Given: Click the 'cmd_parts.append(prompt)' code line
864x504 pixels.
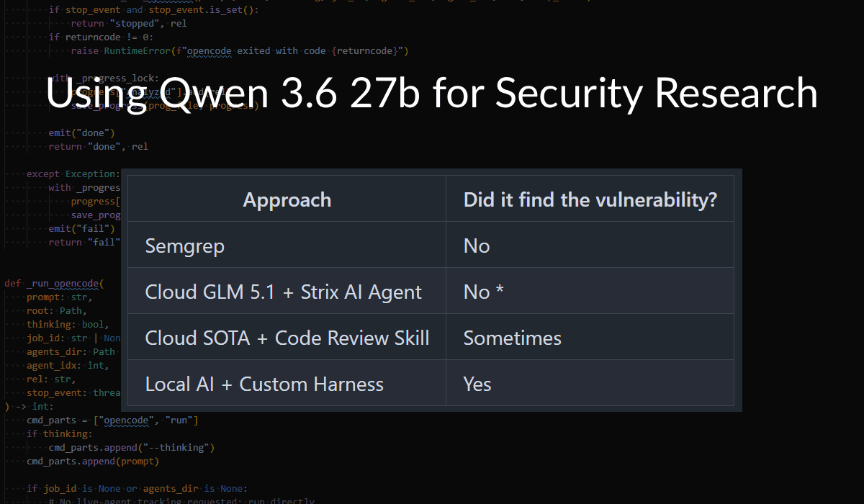Looking at the screenshot, I should coord(93,461).
